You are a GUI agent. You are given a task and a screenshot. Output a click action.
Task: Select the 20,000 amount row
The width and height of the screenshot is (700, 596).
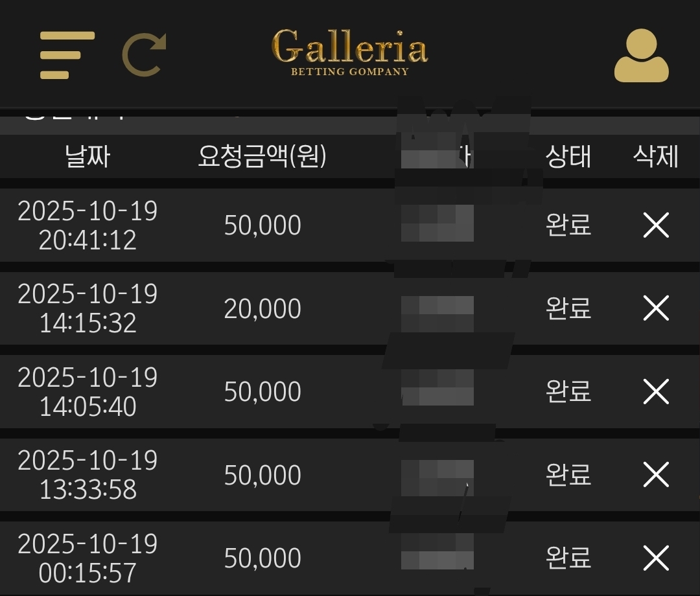pyautogui.click(x=262, y=309)
